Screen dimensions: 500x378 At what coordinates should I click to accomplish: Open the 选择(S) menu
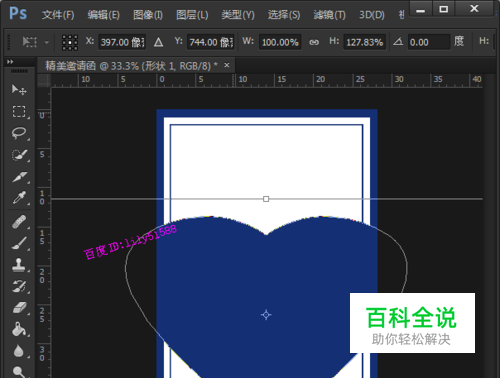[284, 15]
